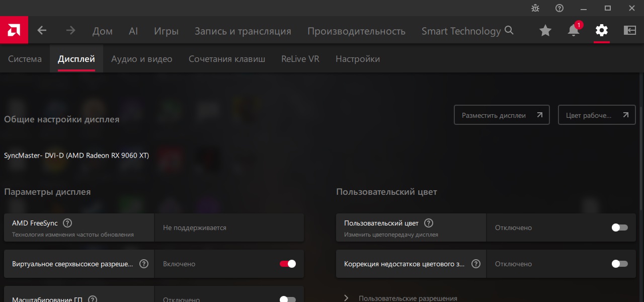The width and height of the screenshot is (644, 302).
Task: Open settings gear icon
Action: [x=602, y=31]
